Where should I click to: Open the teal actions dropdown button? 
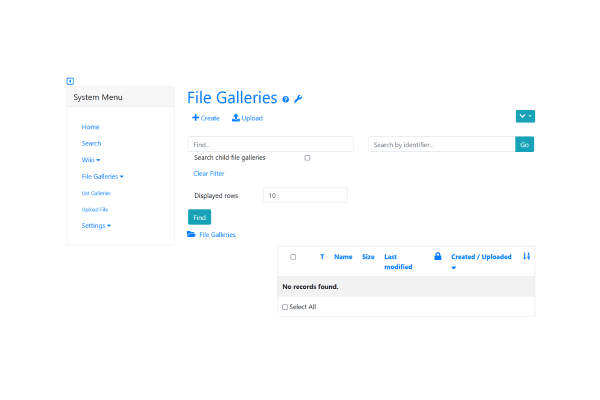[x=525, y=116]
